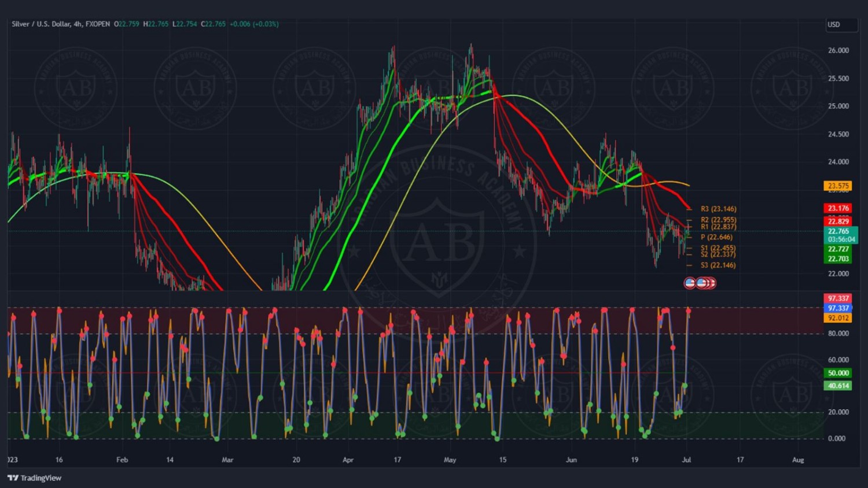Open the USD currency selector
The image size is (868, 488).
coord(841,25)
